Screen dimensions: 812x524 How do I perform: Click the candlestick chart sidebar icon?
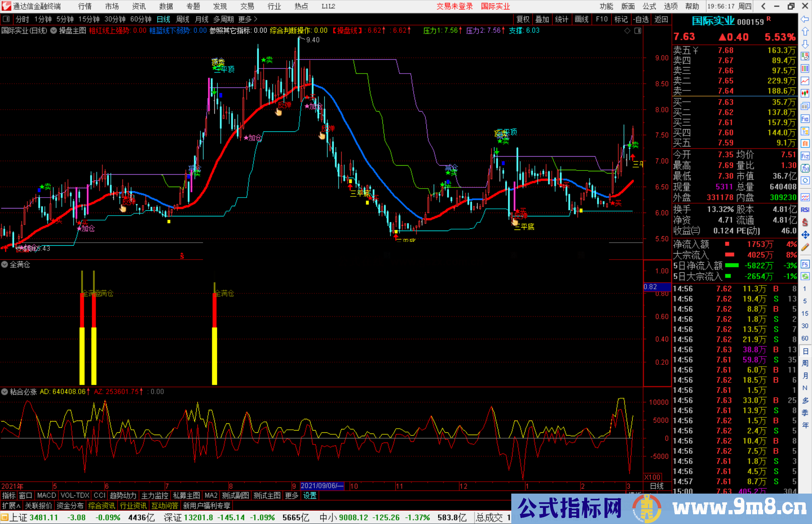tap(805, 93)
